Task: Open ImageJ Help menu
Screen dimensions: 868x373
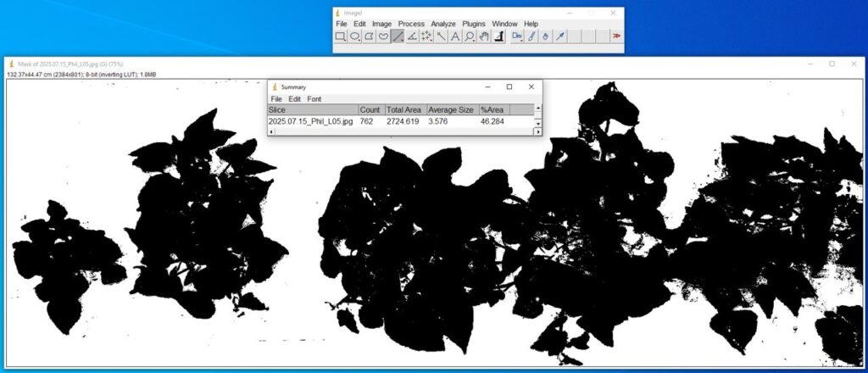Action: tap(531, 24)
